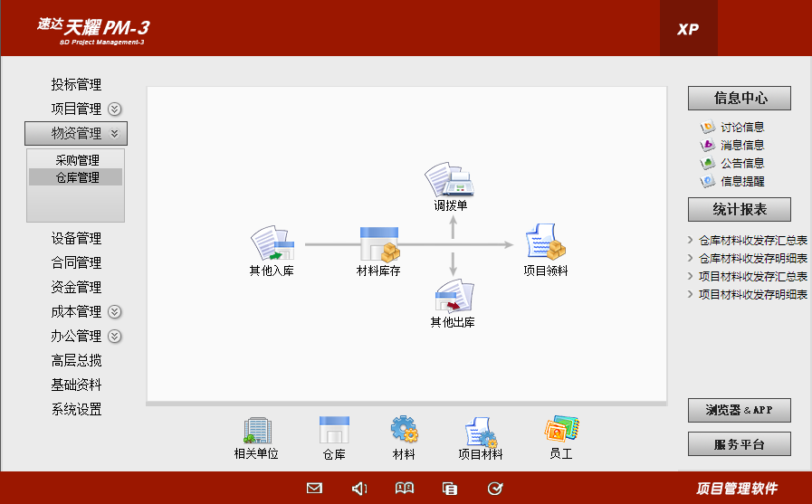Image resolution: width=812 pixels, height=504 pixels.
Task: Open 相关单位 building icon
Action: pos(256,430)
